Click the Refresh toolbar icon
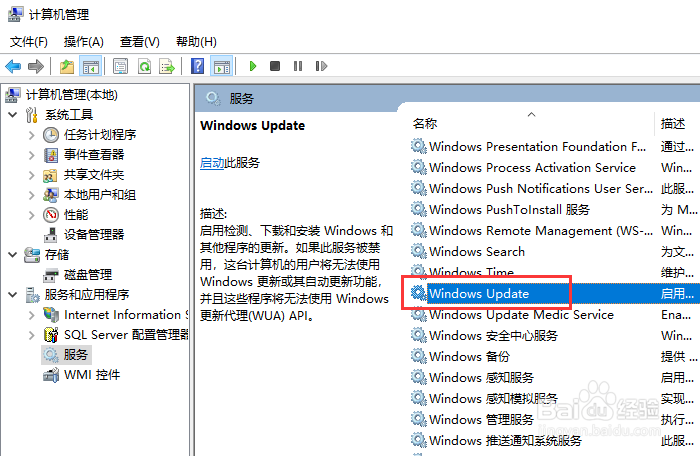This screenshot has width=700, height=456. click(x=144, y=67)
